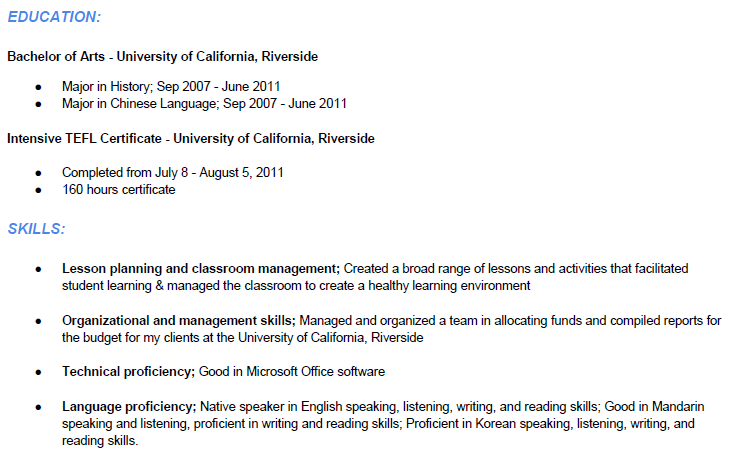
Task: Click the bold Organizational and management skills label
Action: (x=178, y=320)
